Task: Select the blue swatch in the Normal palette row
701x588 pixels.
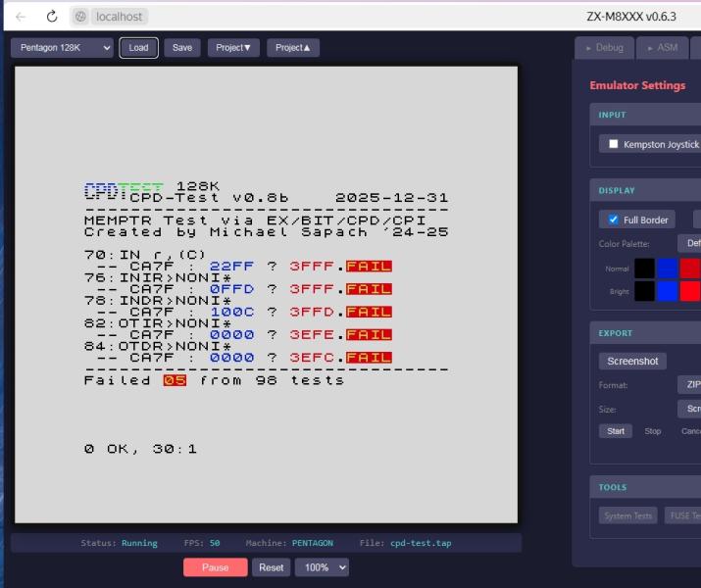Action: point(668,268)
